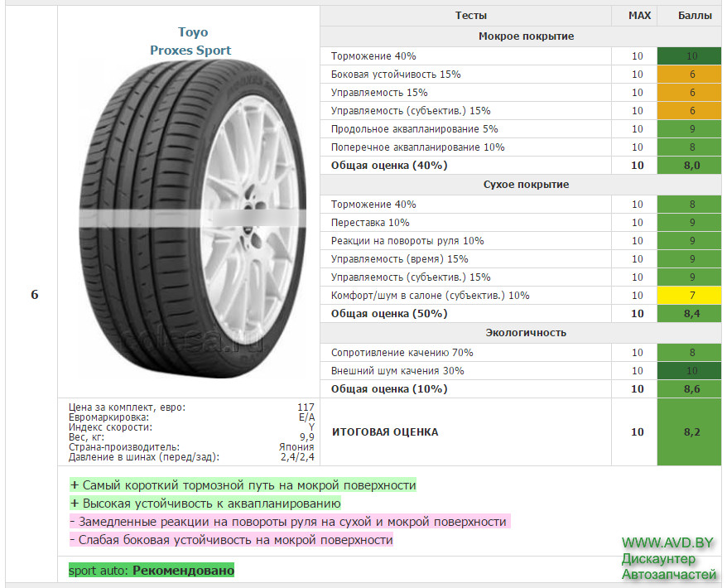This screenshot has width=727, height=588.
Task: Click the 'Баллы' column header
Action: pos(695,16)
